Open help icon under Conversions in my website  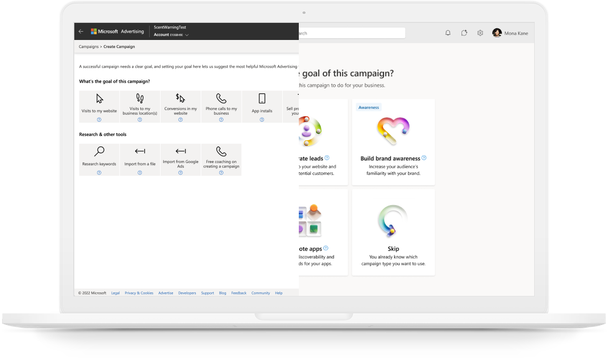click(x=181, y=120)
